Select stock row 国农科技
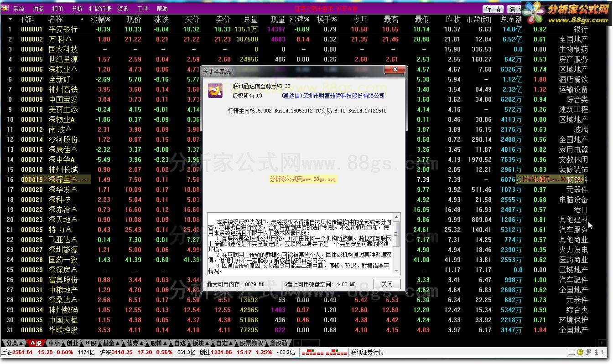Screen dimensions: 613x364 click(63, 49)
